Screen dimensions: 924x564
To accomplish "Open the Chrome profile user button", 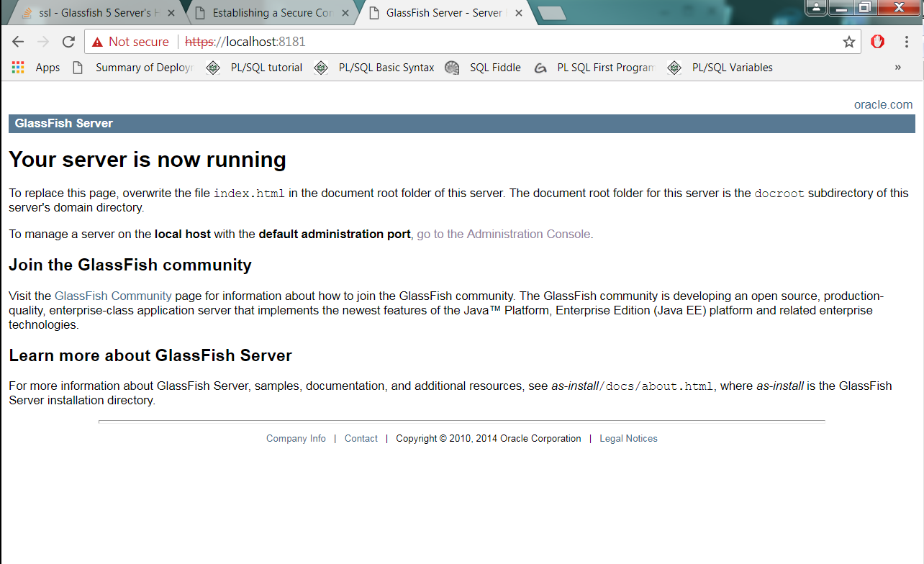I will coord(816,7).
